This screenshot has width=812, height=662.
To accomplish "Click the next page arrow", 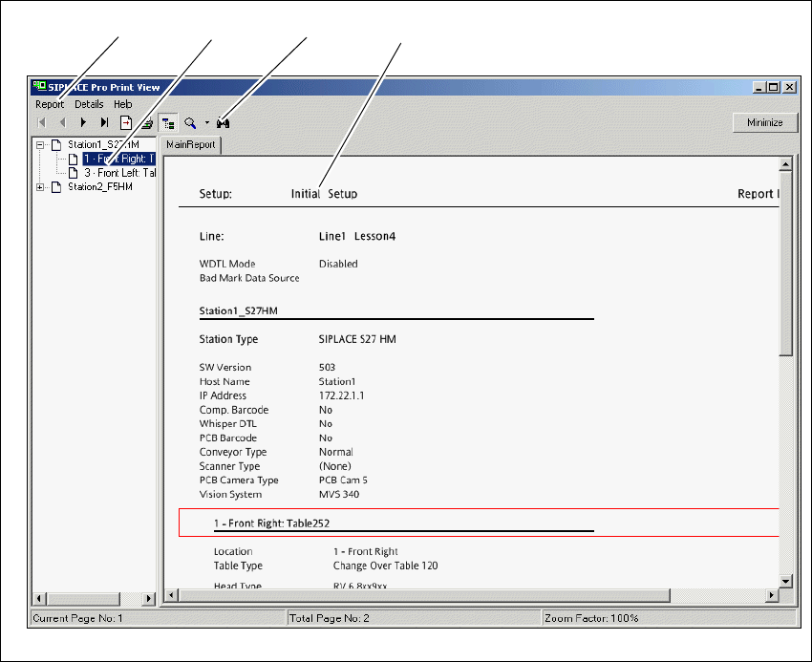I will click(83, 123).
